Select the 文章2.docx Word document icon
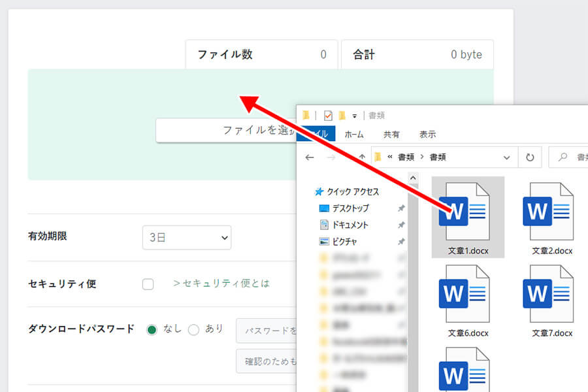The width and height of the screenshot is (588, 392). (548, 211)
